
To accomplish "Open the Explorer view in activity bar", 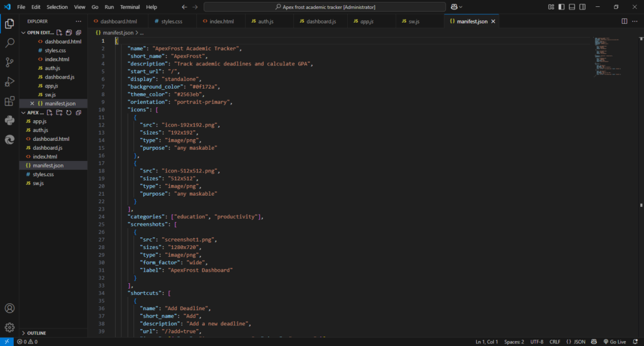I will [9, 24].
